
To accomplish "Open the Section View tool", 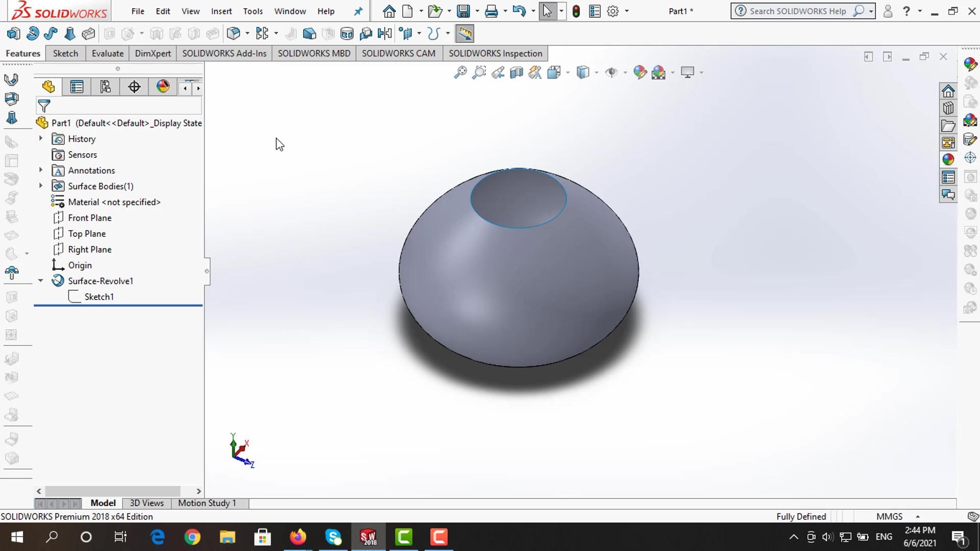I will tap(517, 72).
